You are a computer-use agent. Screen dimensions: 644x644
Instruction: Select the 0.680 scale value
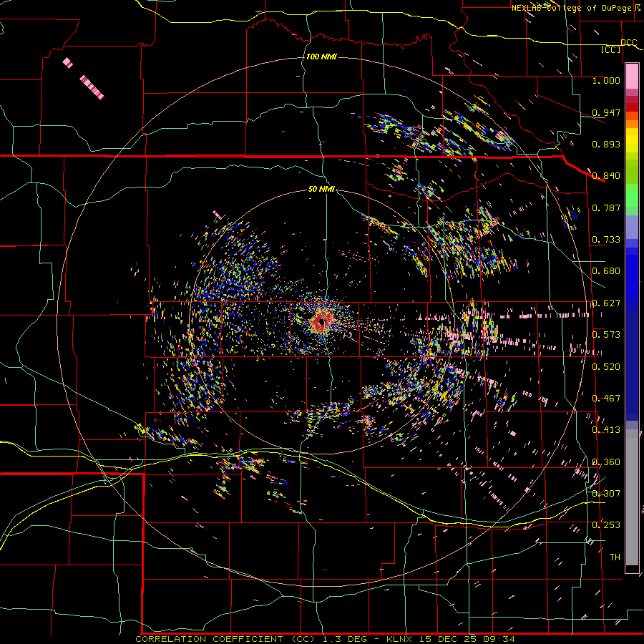point(606,270)
